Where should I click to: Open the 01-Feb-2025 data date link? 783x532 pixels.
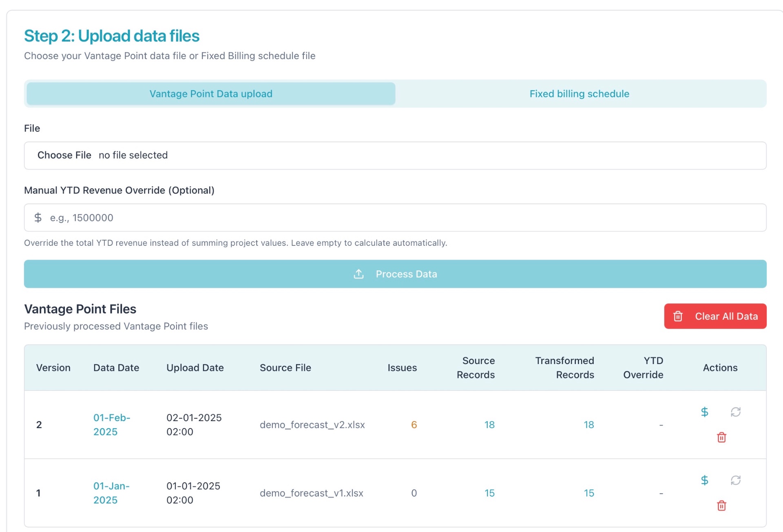coord(112,425)
